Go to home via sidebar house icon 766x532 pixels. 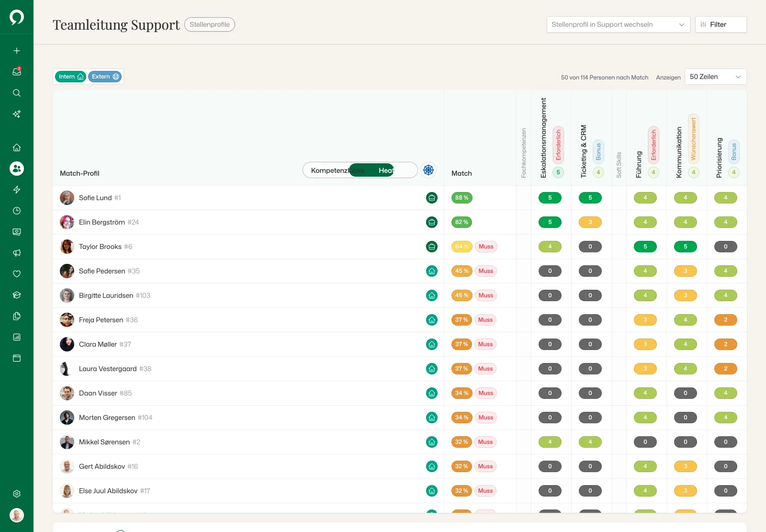tap(17, 147)
